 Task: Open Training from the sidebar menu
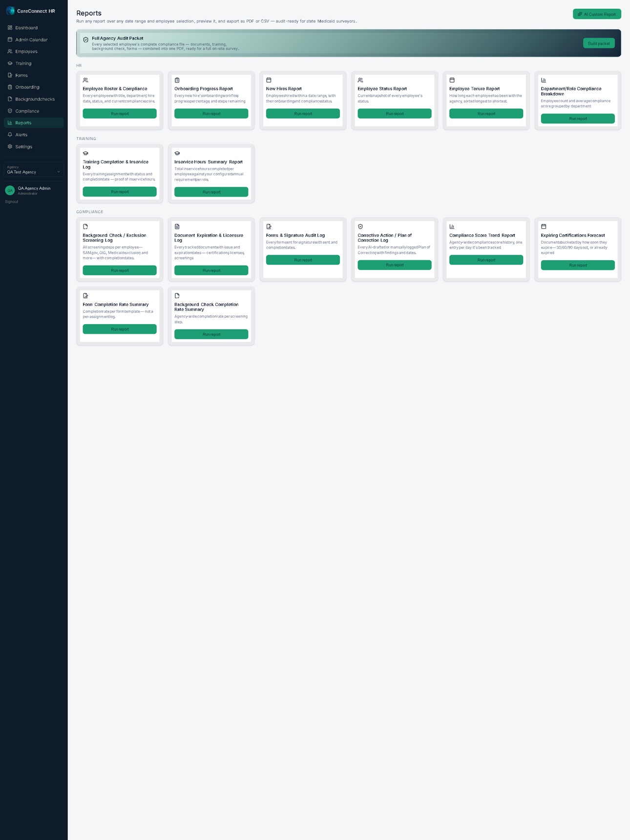pyautogui.click(x=34, y=63)
